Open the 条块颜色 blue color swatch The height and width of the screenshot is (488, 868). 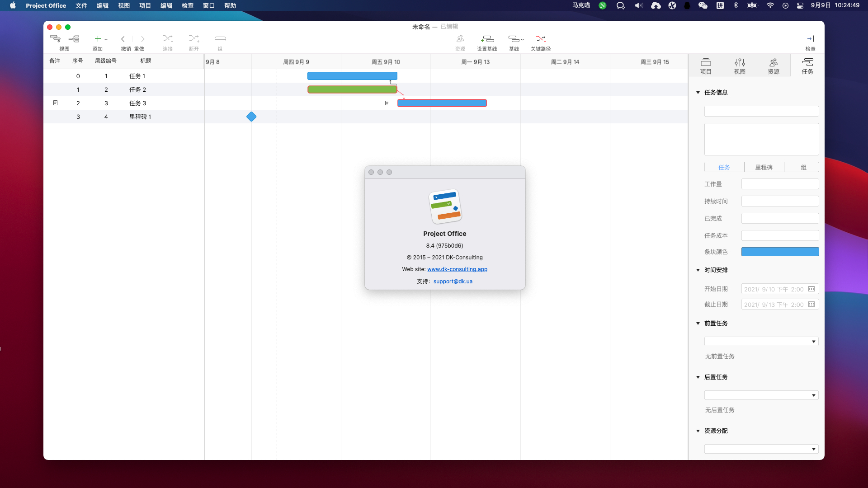point(780,252)
